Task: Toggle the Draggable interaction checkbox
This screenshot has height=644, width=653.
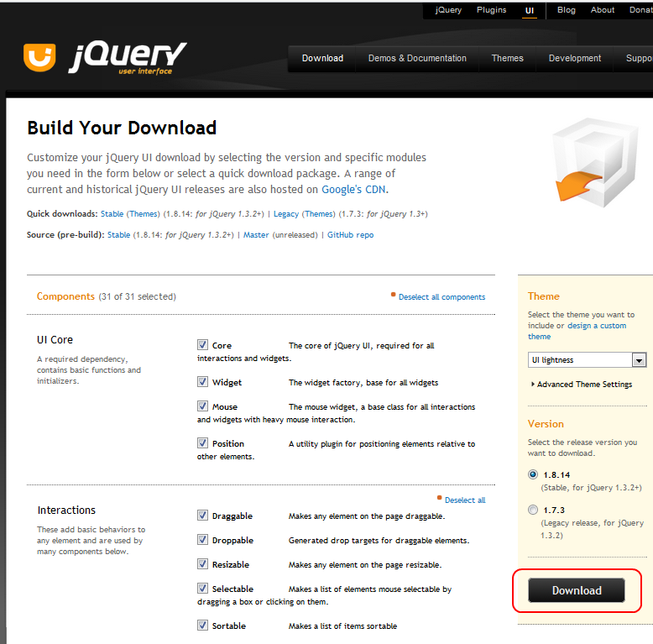Action: (202, 516)
